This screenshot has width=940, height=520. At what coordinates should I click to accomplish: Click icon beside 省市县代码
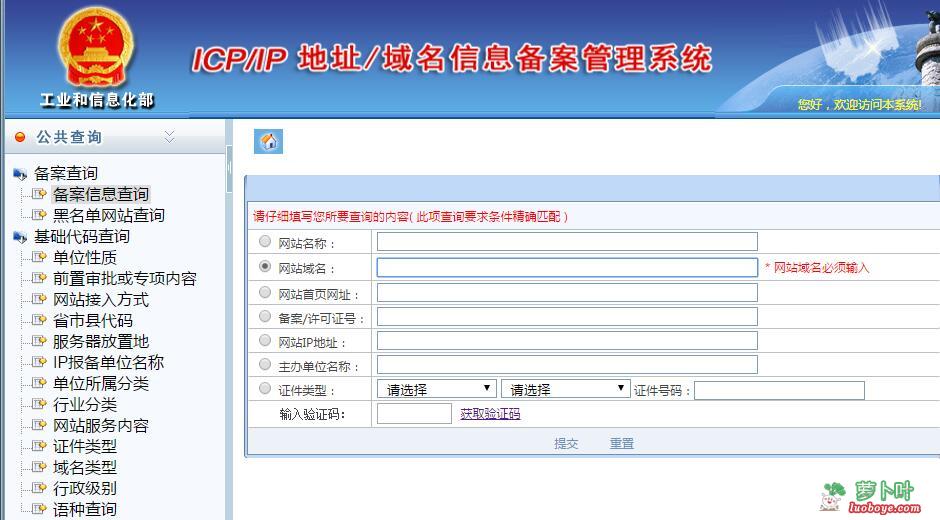click(40, 320)
